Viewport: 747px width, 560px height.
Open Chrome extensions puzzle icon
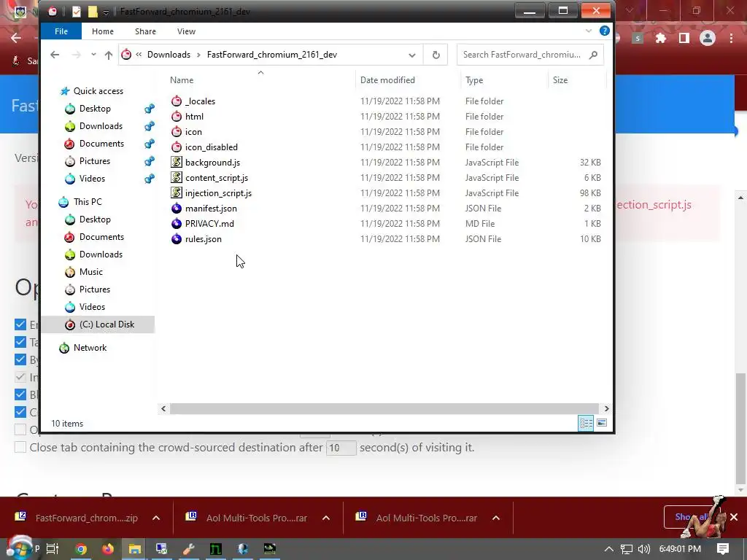tap(660, 38)
